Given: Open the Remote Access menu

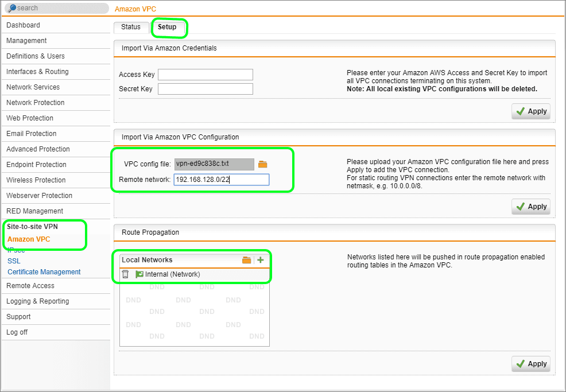Looking at the screenshot, I should point(56,286).
